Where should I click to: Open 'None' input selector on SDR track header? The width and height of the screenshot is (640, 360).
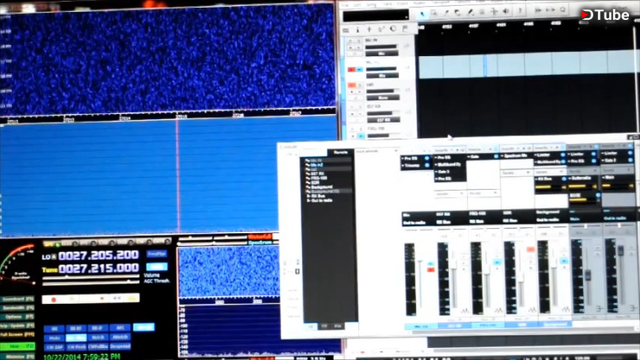click(383, 98)
